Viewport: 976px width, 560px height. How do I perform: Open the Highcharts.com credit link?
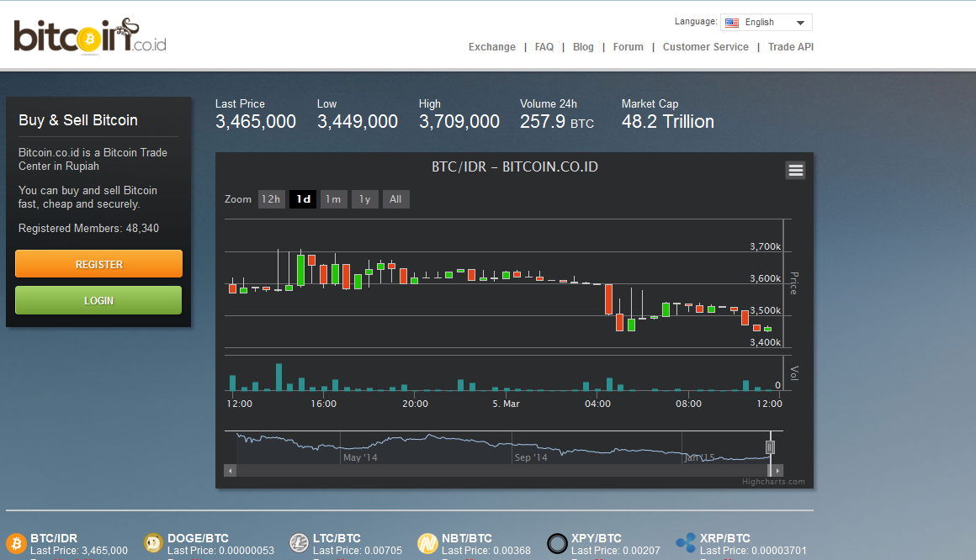point(773,482)
